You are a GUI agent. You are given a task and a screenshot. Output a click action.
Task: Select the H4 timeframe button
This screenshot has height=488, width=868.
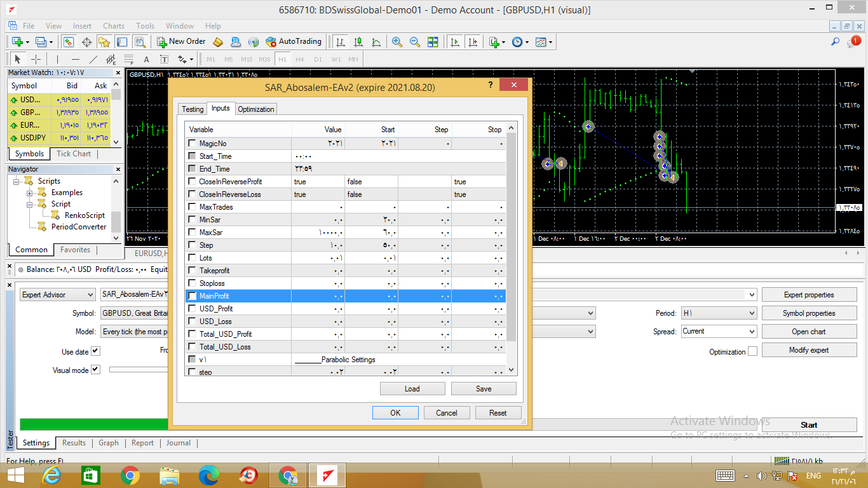(300, 59)
